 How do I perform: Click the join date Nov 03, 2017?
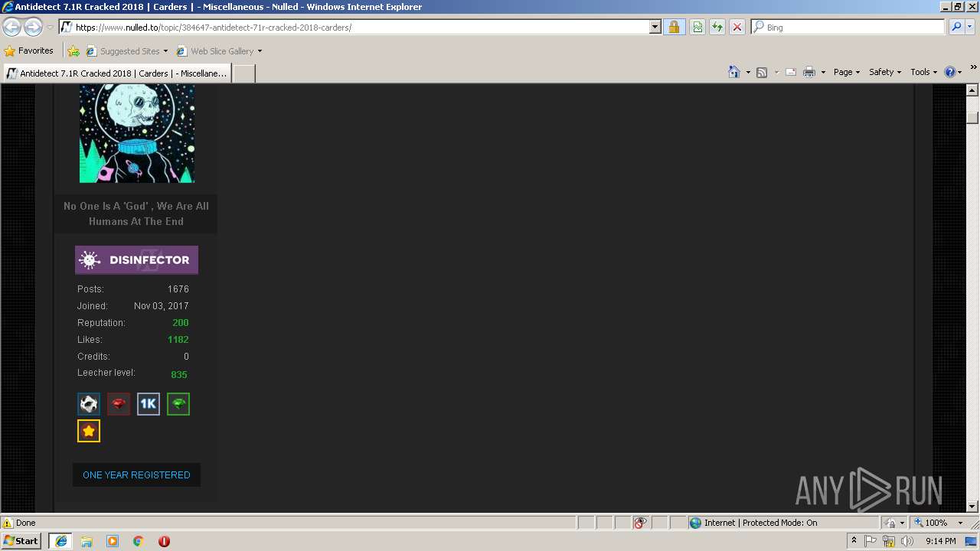coord(162,306)
